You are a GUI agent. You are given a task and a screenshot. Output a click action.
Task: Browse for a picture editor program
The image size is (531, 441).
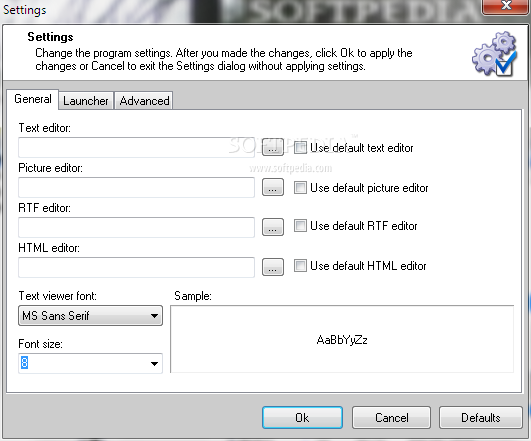(x=273, y=187)
